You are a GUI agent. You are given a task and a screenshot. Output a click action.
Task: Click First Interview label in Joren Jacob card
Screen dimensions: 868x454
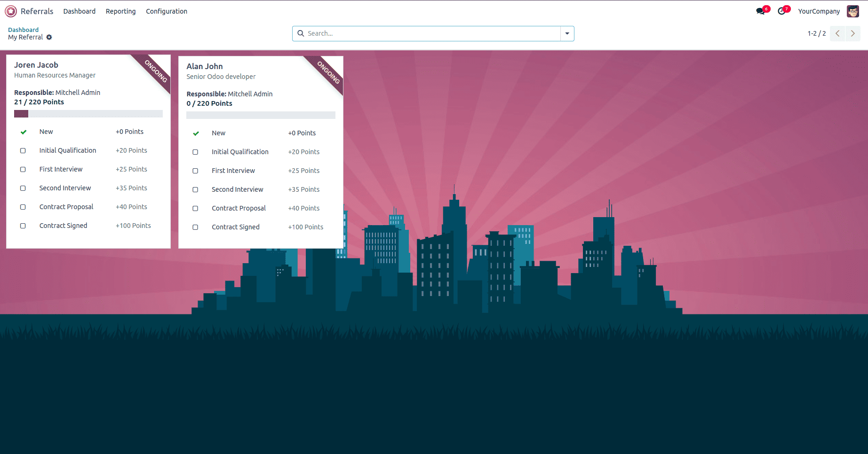[61, 169]
